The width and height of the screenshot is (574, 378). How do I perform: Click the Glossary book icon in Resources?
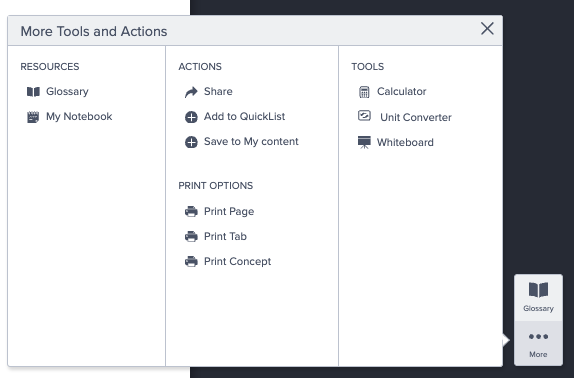33,91
